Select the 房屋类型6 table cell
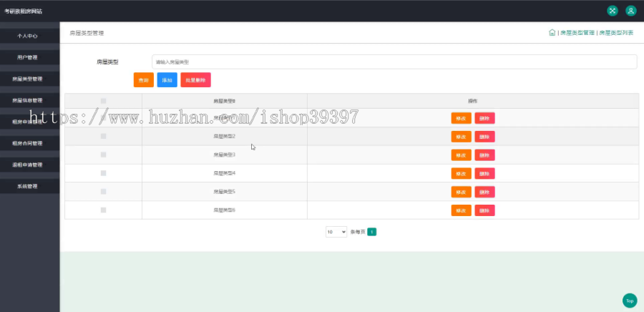The width and height of the screenshot is (644, 312). click(x=224, y=210)
